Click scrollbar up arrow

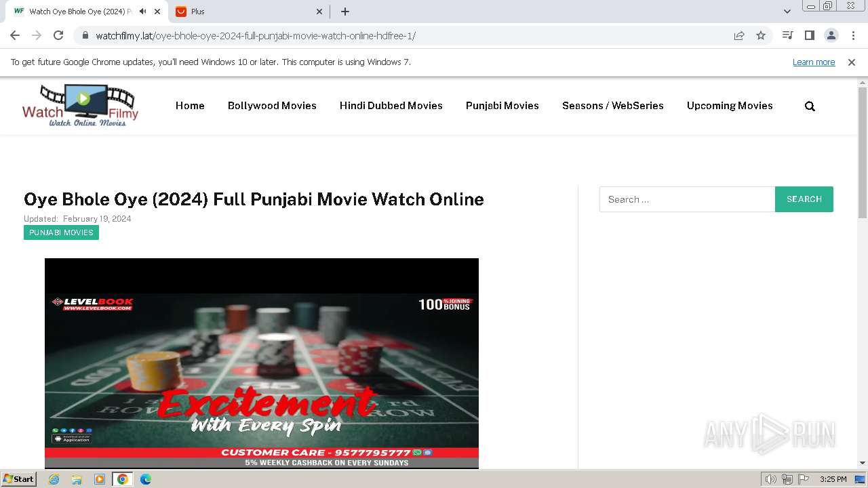863,82
